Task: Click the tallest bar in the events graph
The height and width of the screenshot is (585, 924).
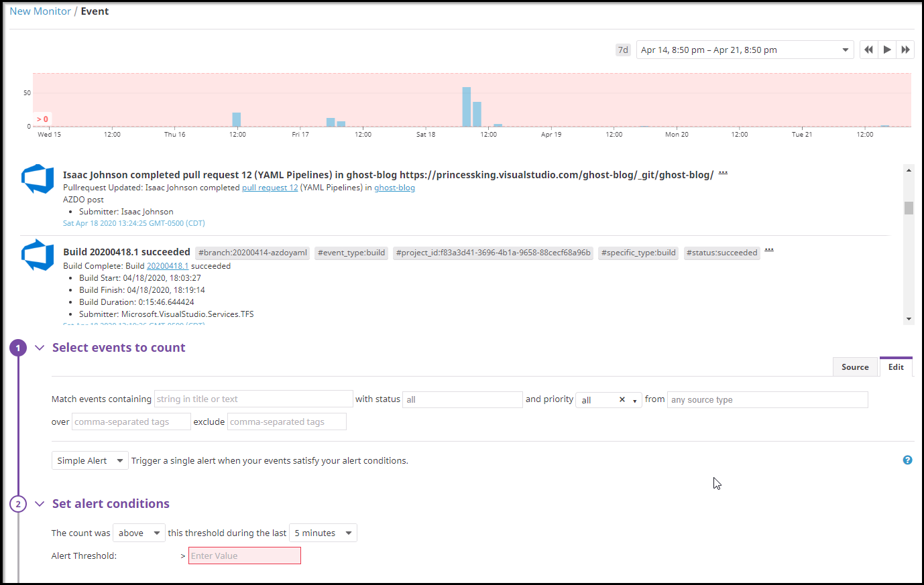Action: [x=467, y=107]
